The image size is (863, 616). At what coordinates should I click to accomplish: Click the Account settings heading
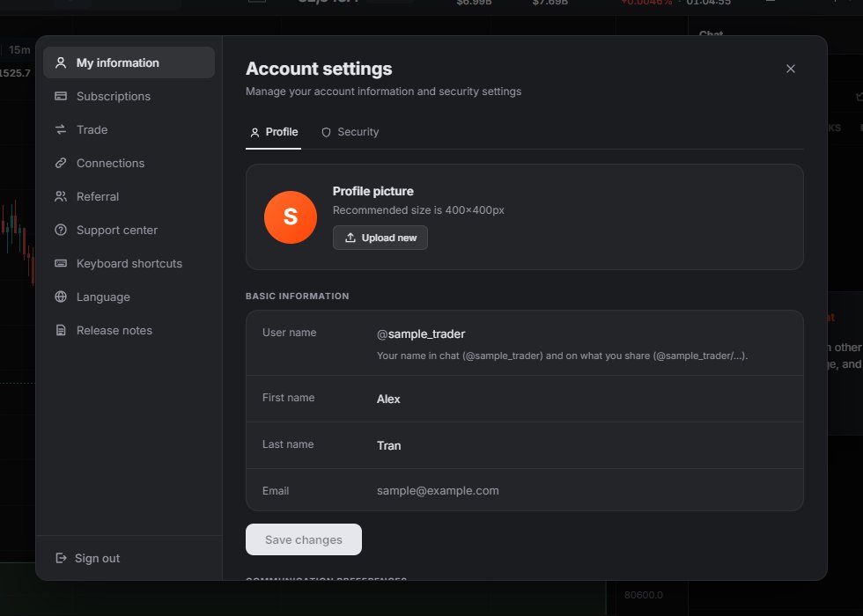tap(319, 69)
